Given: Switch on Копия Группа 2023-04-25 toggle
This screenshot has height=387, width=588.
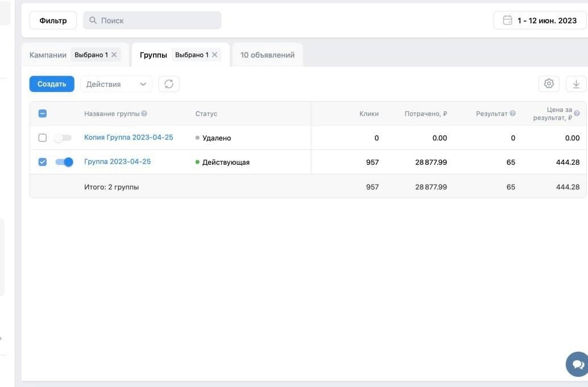Looking at the screenshot, I should [63, 138].
